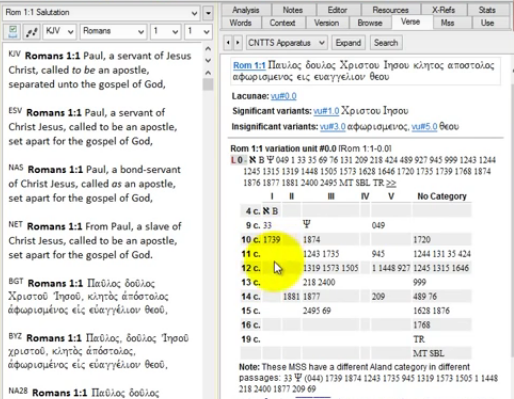Open the verse number dropdown
This screenshot has width=514, height=399.
(198, 32)
